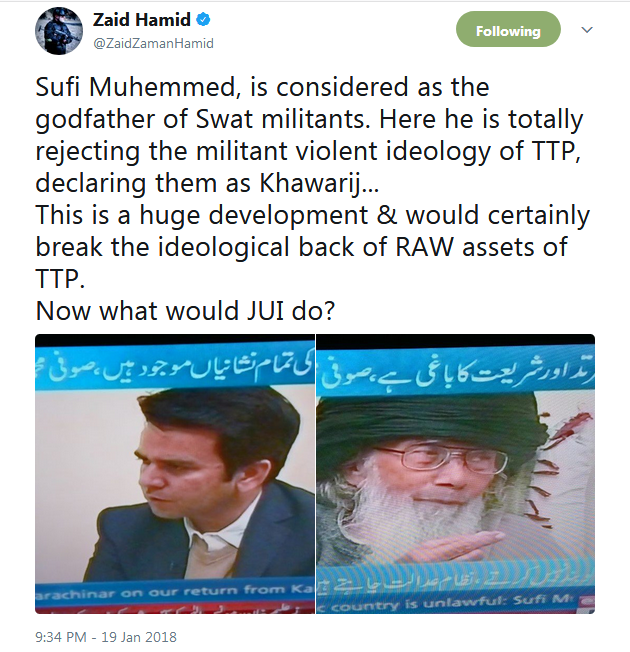
Task: Click the 9:34 PM tweet timestamp
Action: pos(60,637)
